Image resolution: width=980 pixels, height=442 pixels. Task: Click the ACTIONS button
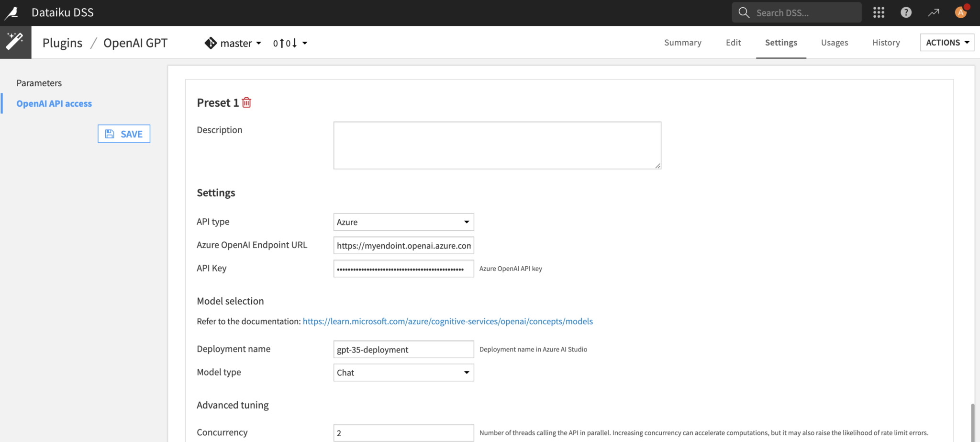click(947, 42)
